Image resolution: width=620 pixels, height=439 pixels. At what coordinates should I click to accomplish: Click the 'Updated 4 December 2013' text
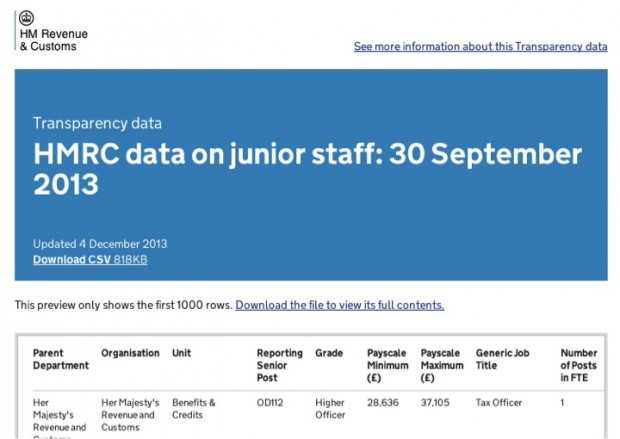100,244
